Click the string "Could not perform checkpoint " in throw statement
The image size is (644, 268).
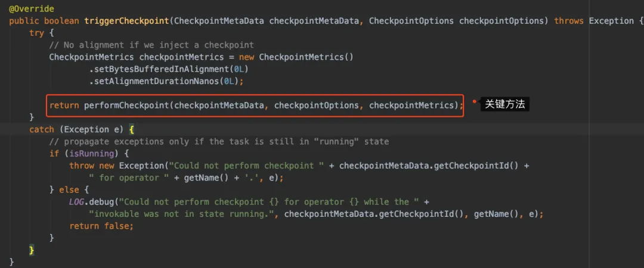tap(246, 166)
